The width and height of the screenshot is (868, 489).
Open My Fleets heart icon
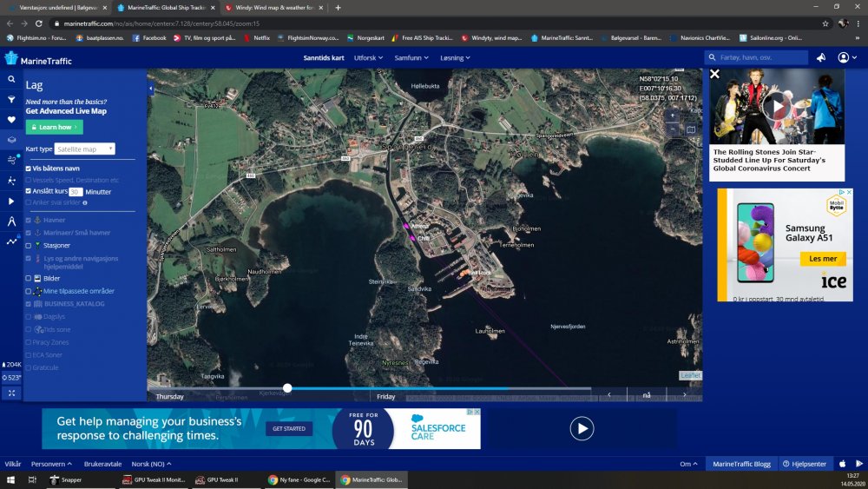[x=11, y=120]
